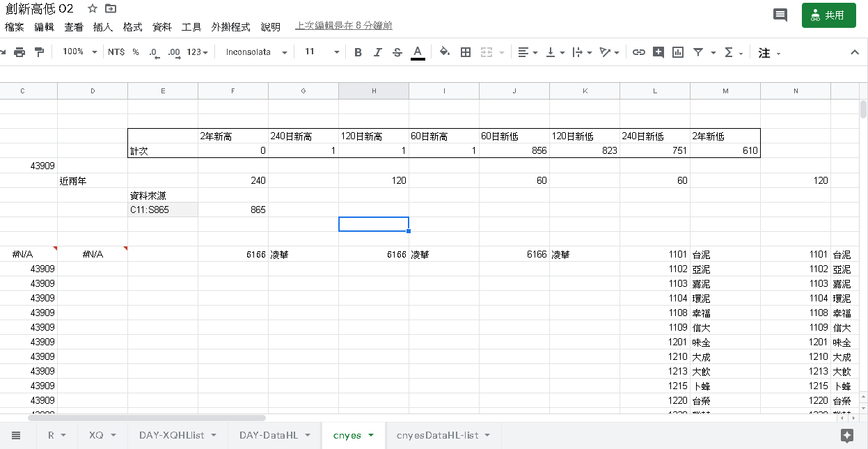Open the last edit history link
Viewport: 868px width, 449px height.
tap(344, 26)
